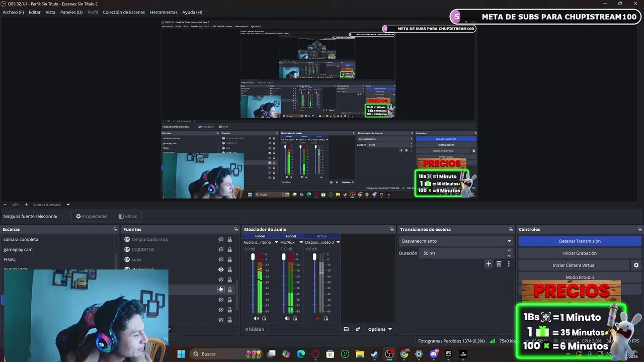
Task: Pop out the Controles dock
Action: [640, 229]
